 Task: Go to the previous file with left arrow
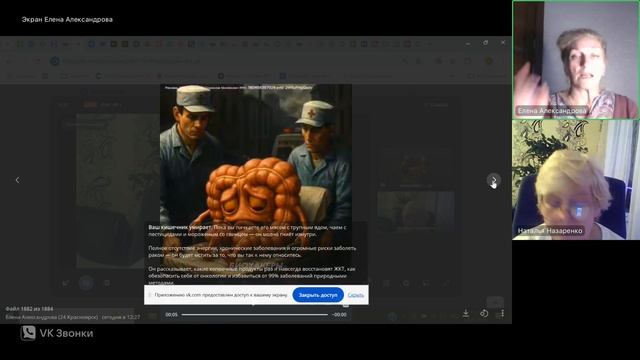coord(17,180)
